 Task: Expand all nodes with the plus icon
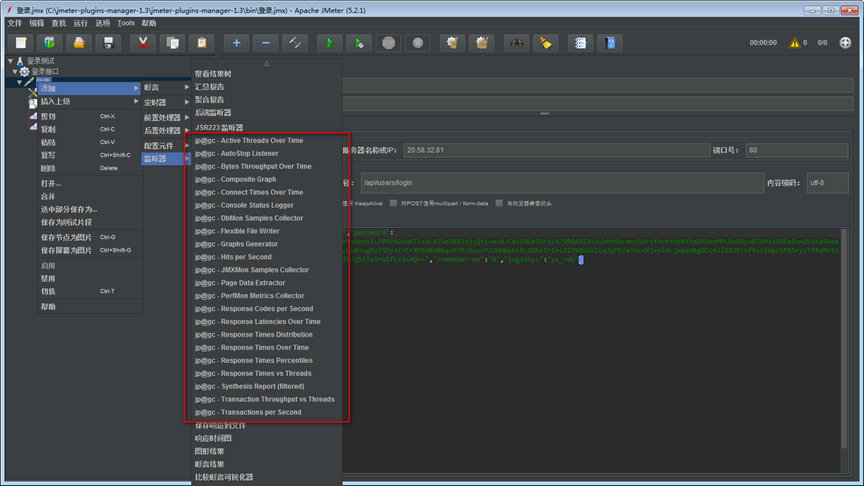click(x=236, y=43)
